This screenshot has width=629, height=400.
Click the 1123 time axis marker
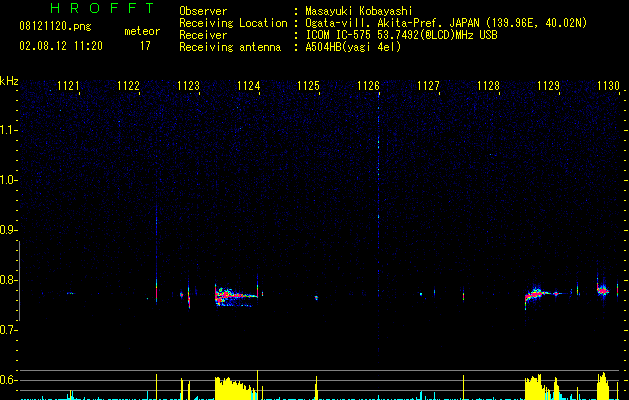point(189,86)
